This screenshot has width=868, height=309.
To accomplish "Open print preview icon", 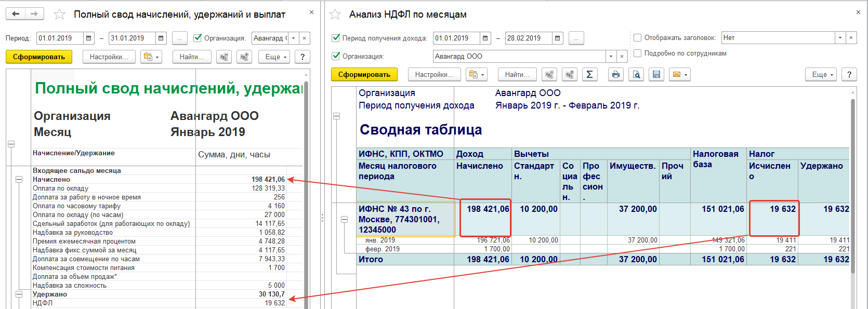I will click(636, 74).
